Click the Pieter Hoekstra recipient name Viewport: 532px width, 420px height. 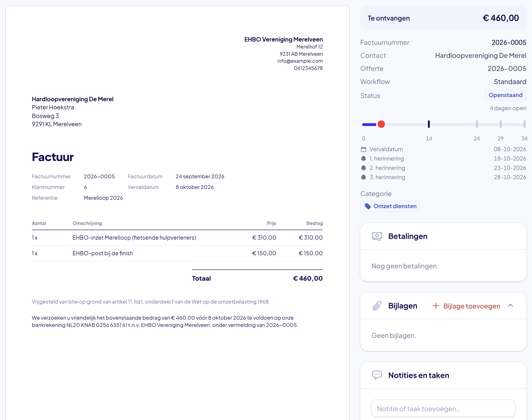[53, 108]
